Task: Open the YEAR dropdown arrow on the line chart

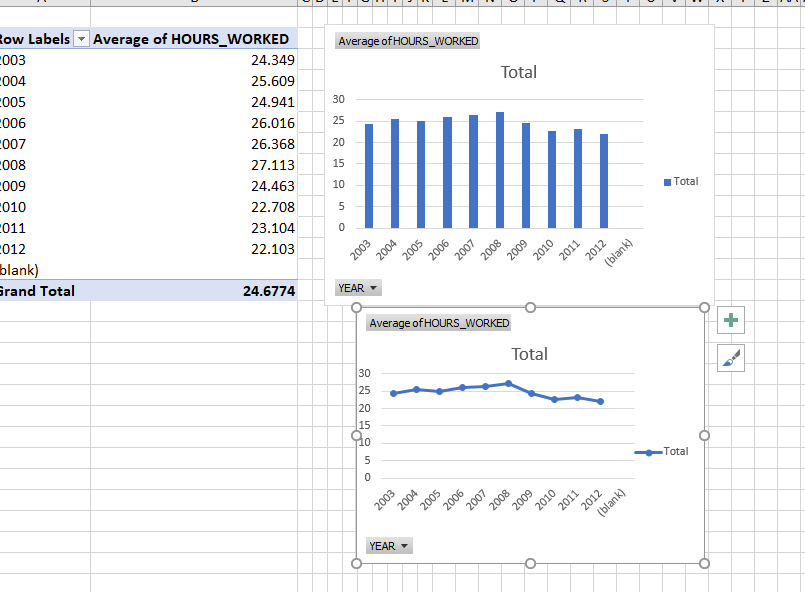Action: pyautogui.click(x=402, y=546)
